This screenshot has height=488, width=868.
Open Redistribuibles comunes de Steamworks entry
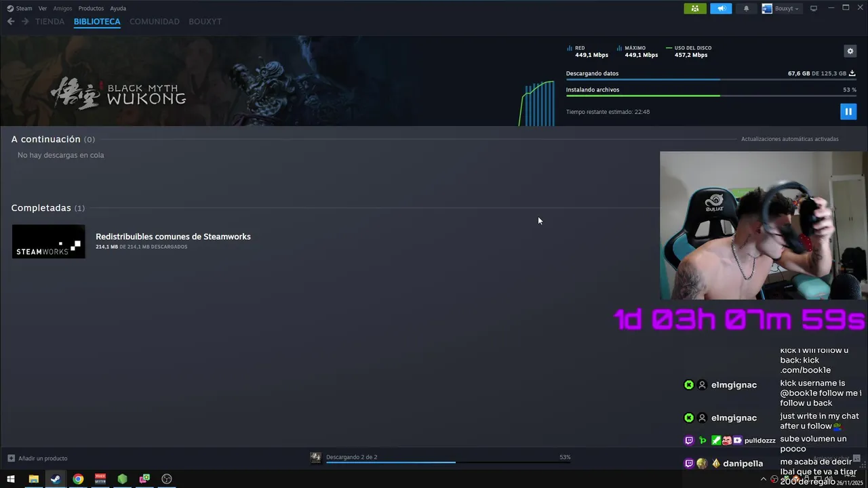tap(173, 237)
